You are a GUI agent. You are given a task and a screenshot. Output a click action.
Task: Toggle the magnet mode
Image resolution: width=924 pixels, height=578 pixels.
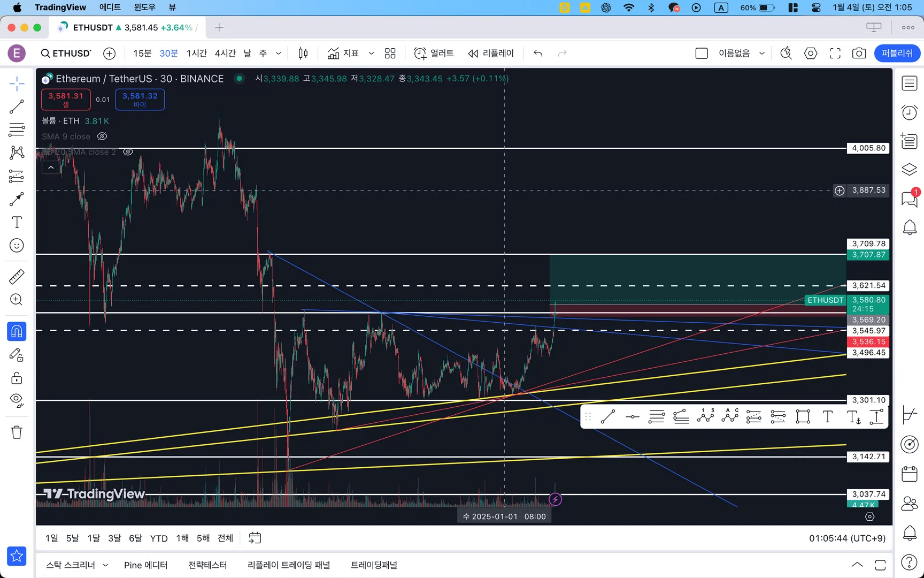17,331
